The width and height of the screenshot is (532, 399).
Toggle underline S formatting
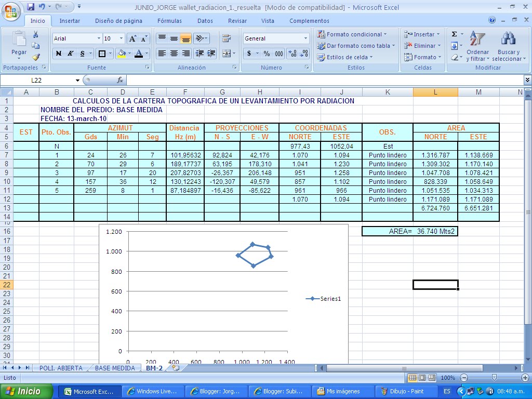[83, 54]
